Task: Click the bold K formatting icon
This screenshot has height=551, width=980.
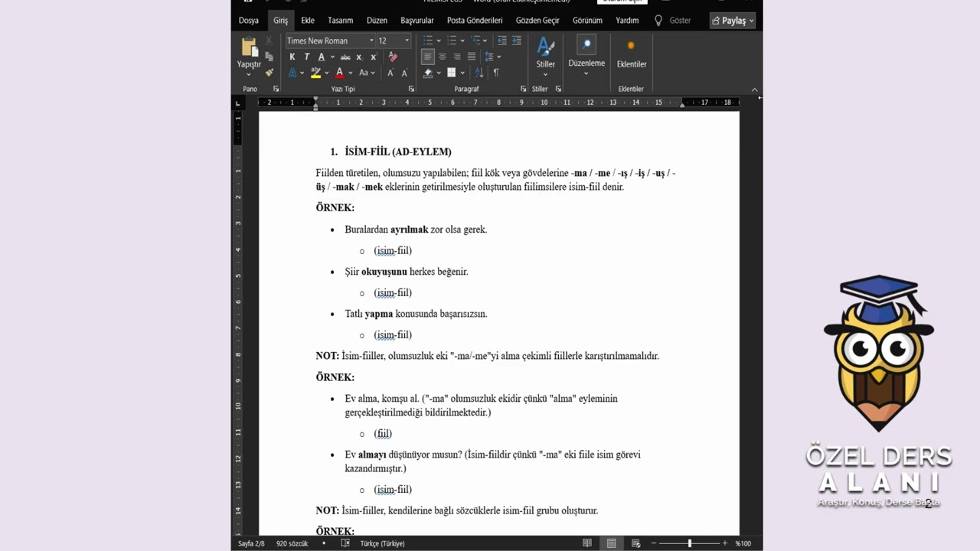Action: coord(292,57)
